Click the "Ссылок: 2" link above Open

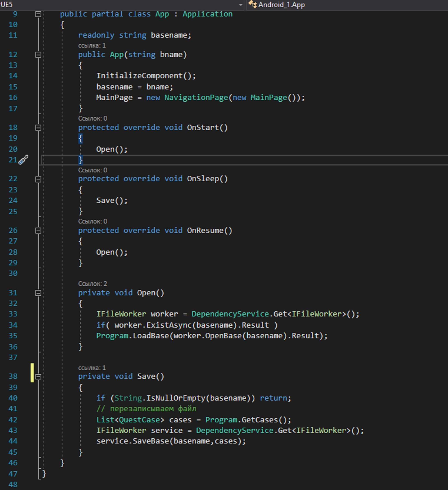click(x=92, y=284)
